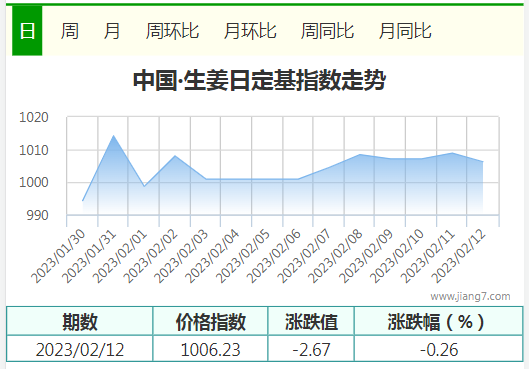The width and height of the screenshot is (529, 369).
Task: Click the chart peak at 2023/01/31
Action: (113, 136)
